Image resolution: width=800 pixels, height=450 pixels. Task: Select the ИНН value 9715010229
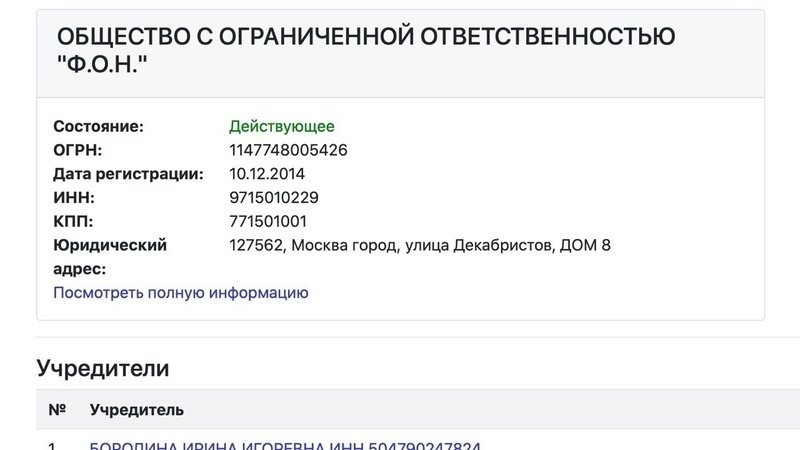click(274, 197)
